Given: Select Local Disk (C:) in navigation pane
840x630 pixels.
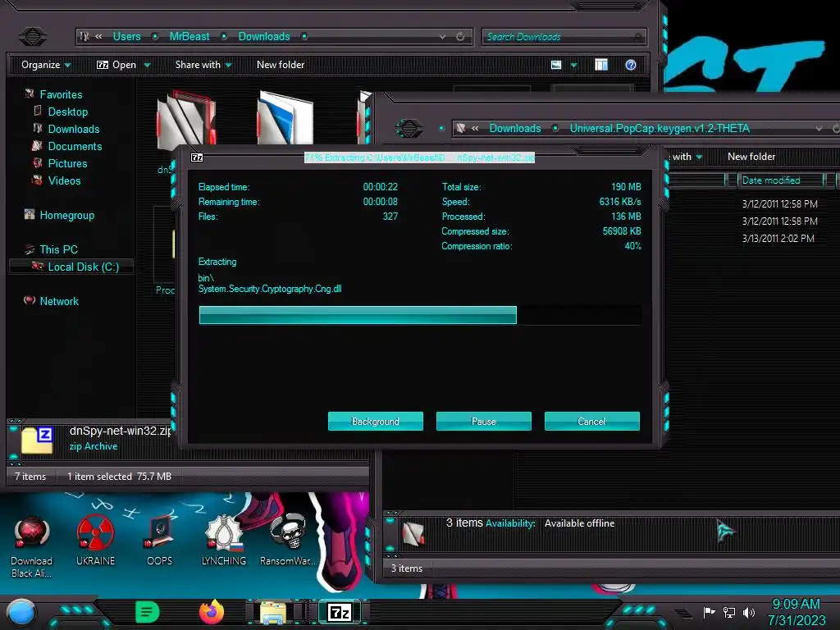Looking at the screenshot, I should tap(71, 267).
